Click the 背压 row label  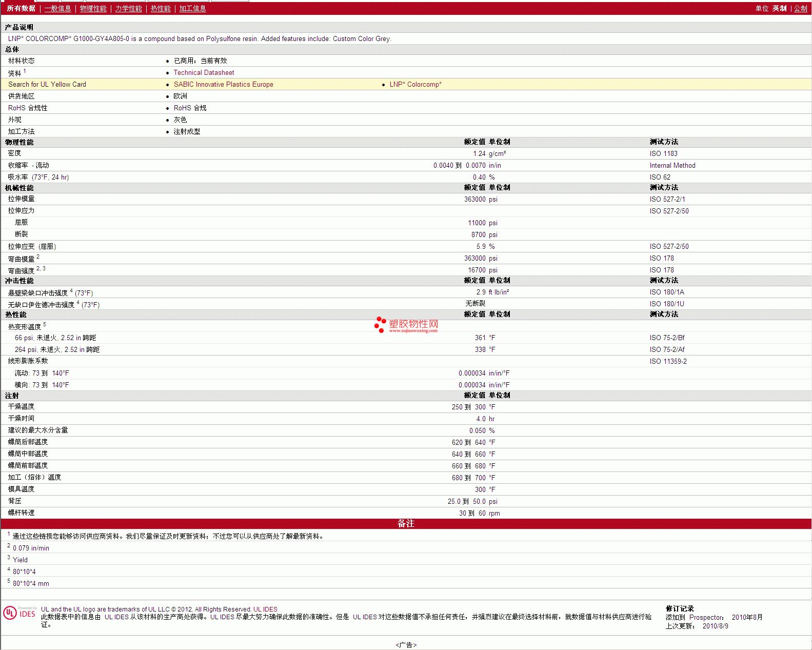14,501
